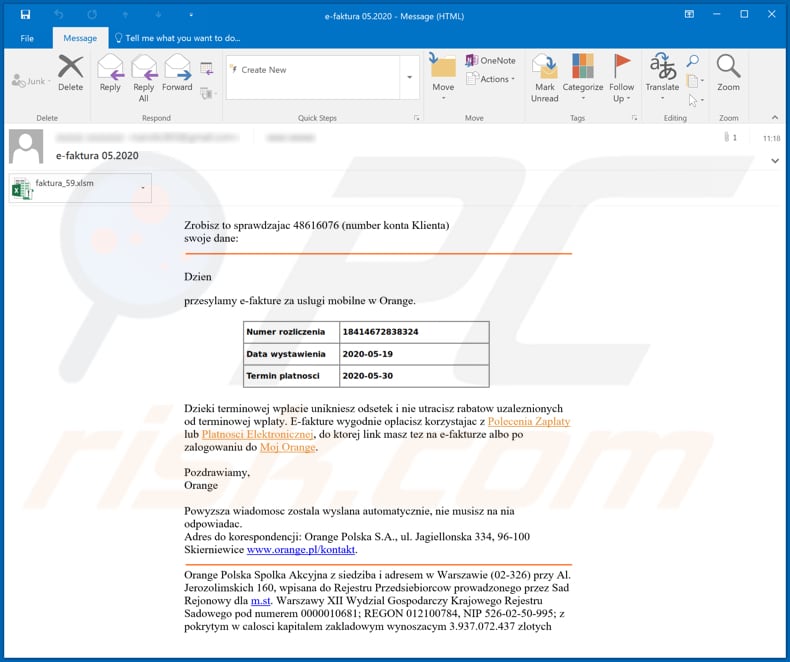Open Ribbon Display Options

coord(689,15)
